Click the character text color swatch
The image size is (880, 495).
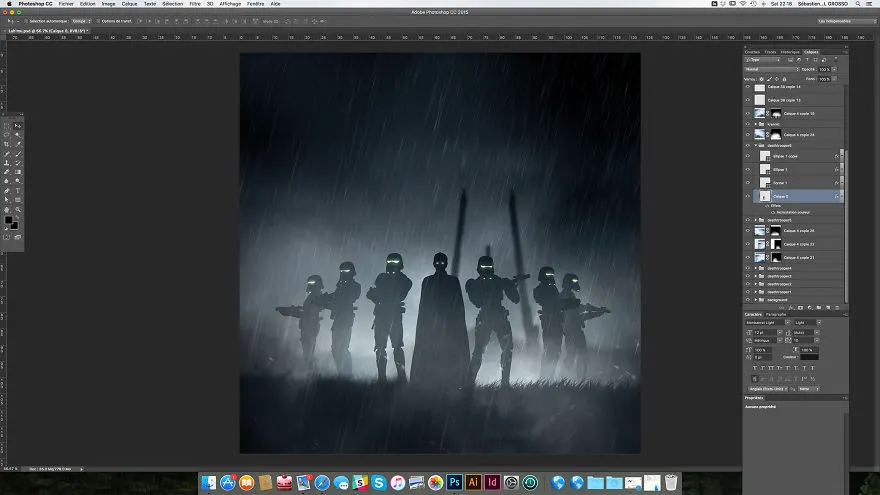[x=809, y=357]
